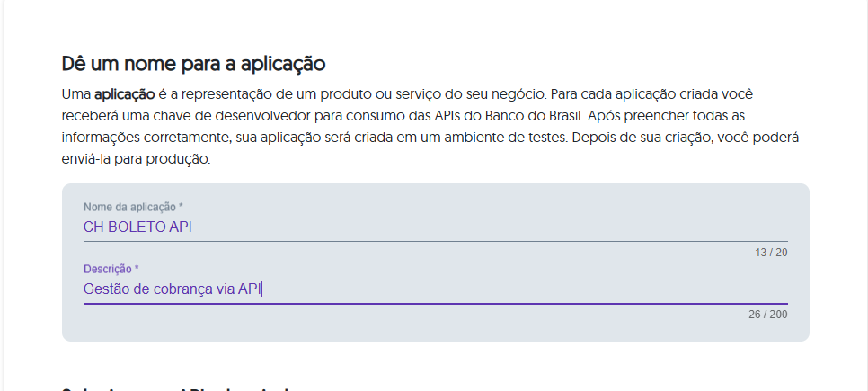This screenshot has width=868, height=391.
Task: Click the 'Descrição *' purple field label
Action: (111, 269)
